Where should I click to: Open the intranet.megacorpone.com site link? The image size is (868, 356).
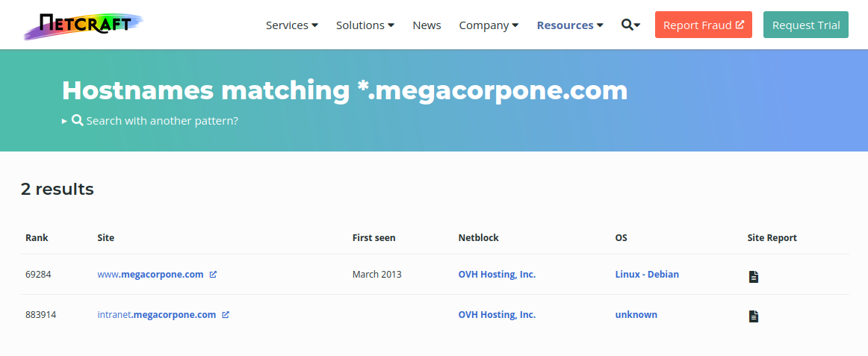click(156, 315)
